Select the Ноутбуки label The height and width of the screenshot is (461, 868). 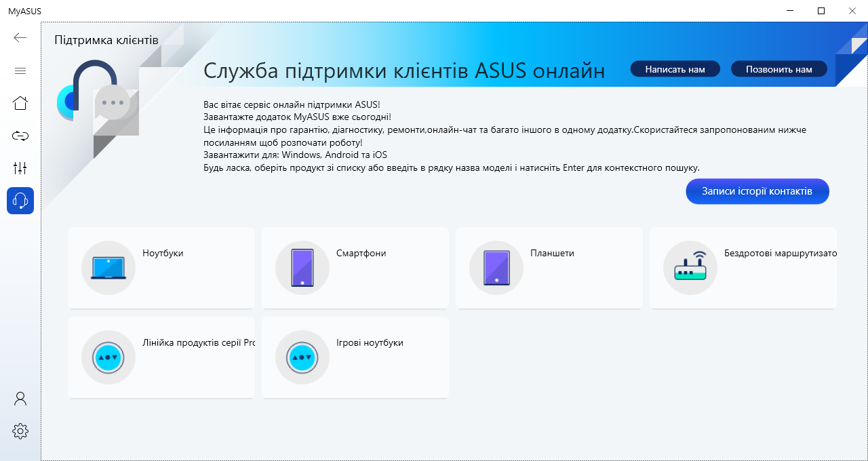point(163,253)
